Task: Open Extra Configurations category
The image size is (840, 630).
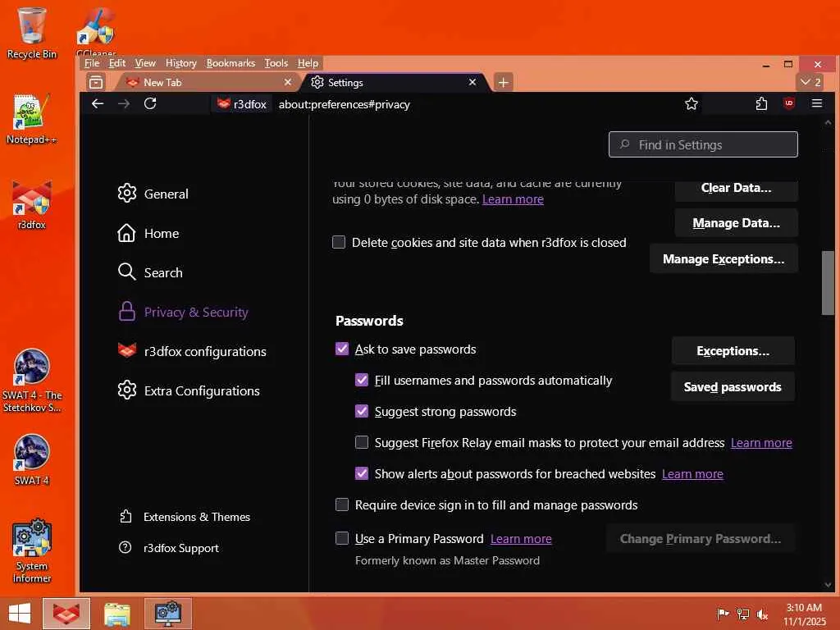Action: (x=189, y=390)
